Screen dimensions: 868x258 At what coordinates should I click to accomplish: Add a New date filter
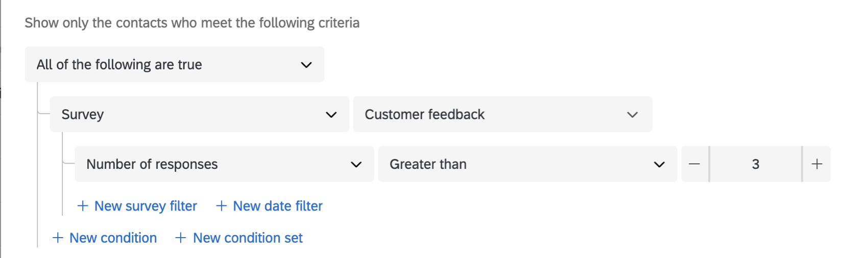coord(277,206)
